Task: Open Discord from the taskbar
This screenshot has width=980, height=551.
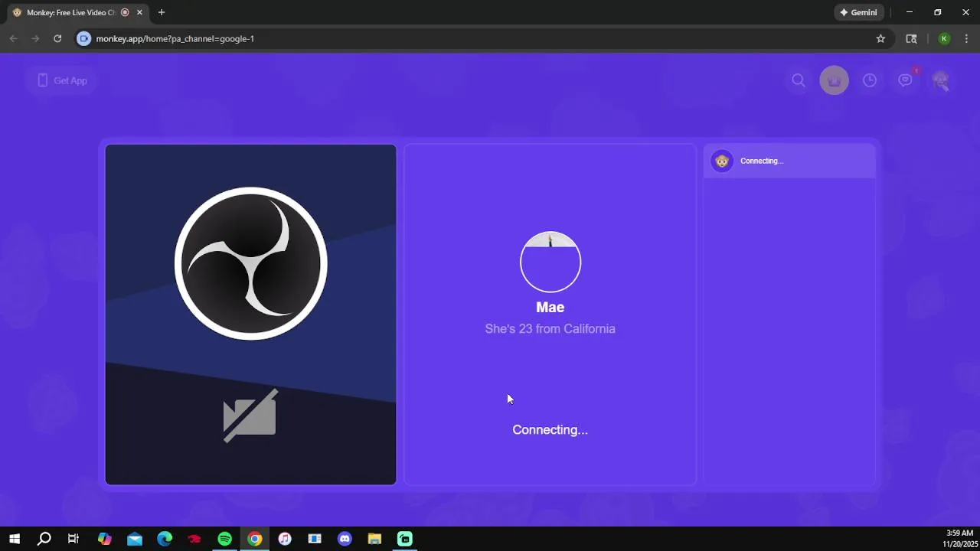Action: pos(345,539)
